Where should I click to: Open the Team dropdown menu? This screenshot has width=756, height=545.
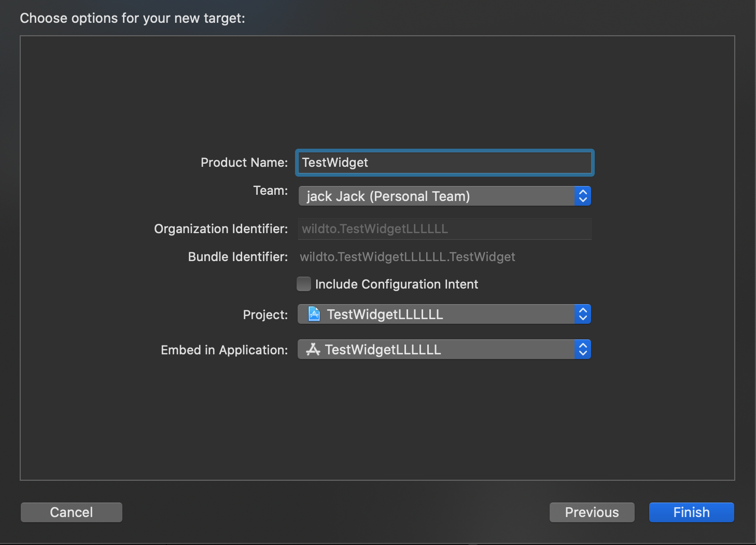click(444, 196)
